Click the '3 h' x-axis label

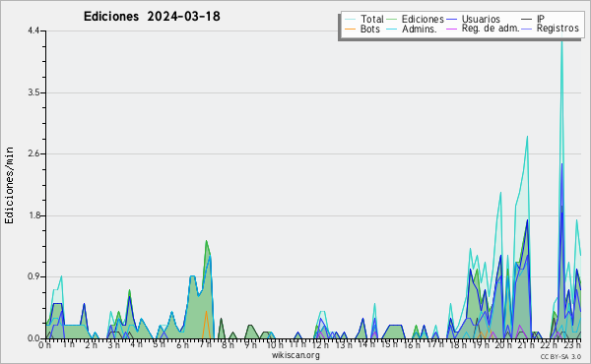click(113, 345)
